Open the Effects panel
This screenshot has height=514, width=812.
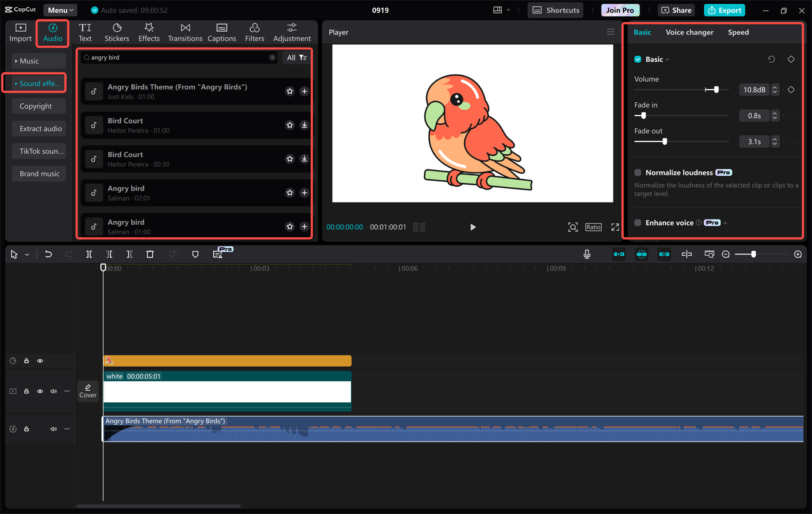(148, 32)
